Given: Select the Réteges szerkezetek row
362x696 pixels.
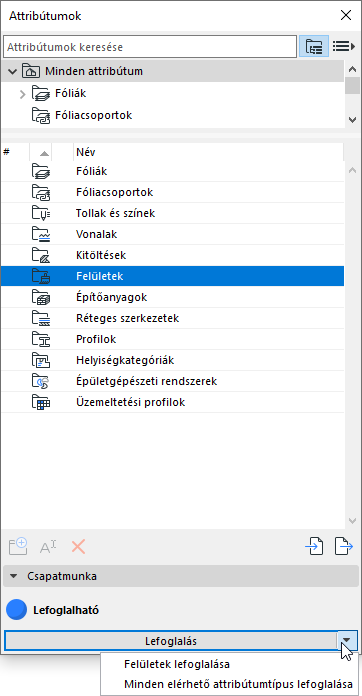Looking at the screenshot, I should coord(173,318).
